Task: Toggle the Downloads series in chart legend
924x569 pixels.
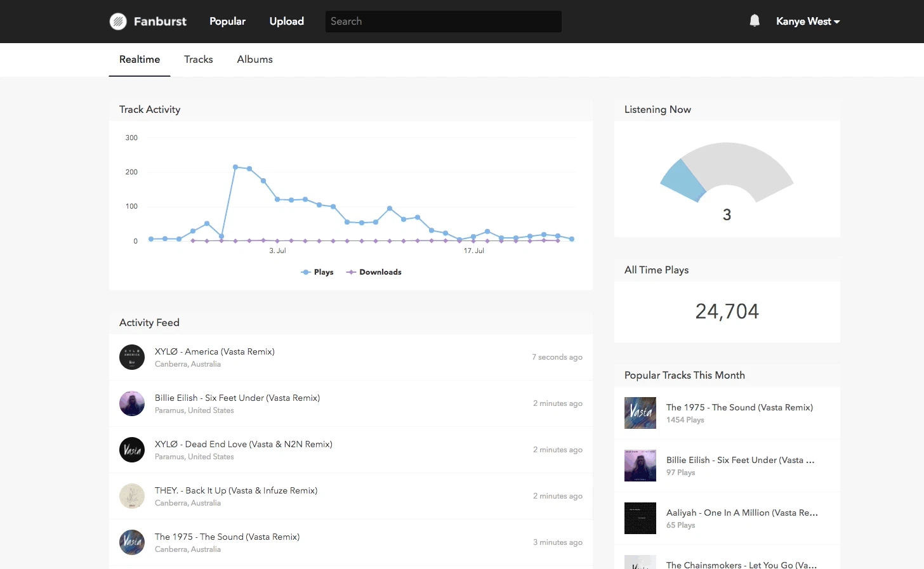Action: [x=374, y=272]
